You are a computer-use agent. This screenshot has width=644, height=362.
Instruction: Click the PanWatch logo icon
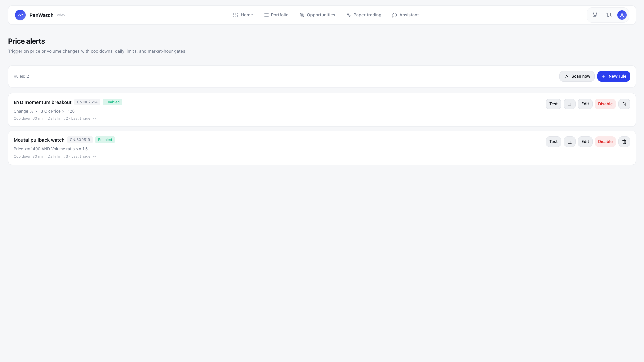[20, 15]
